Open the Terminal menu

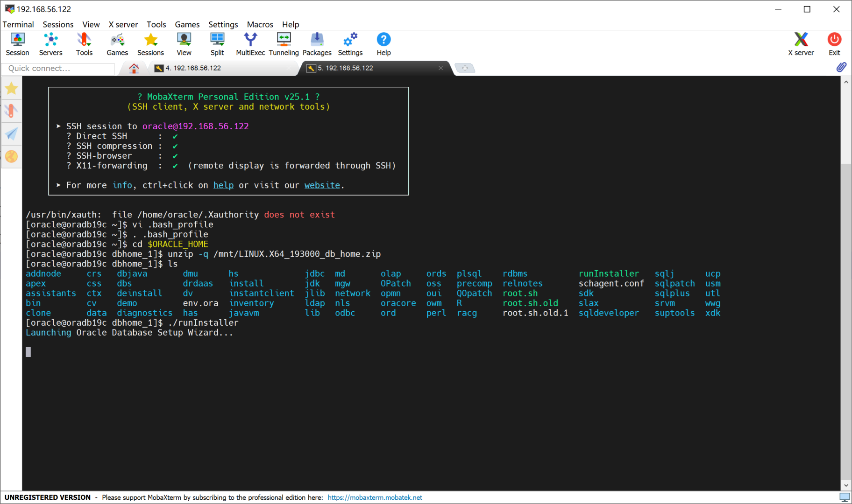[x=18, y=24]
